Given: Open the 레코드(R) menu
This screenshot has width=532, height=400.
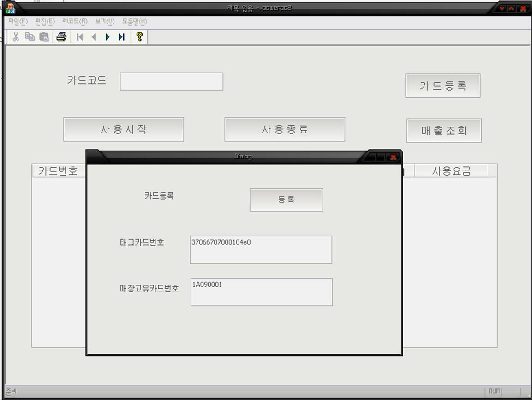Looking at the screenshot, I should click(75, 21).
